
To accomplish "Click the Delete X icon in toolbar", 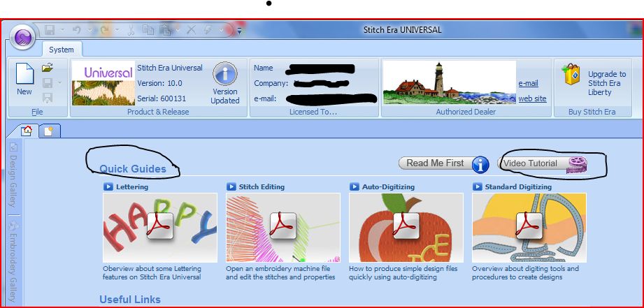I will [x=191, y=29].
